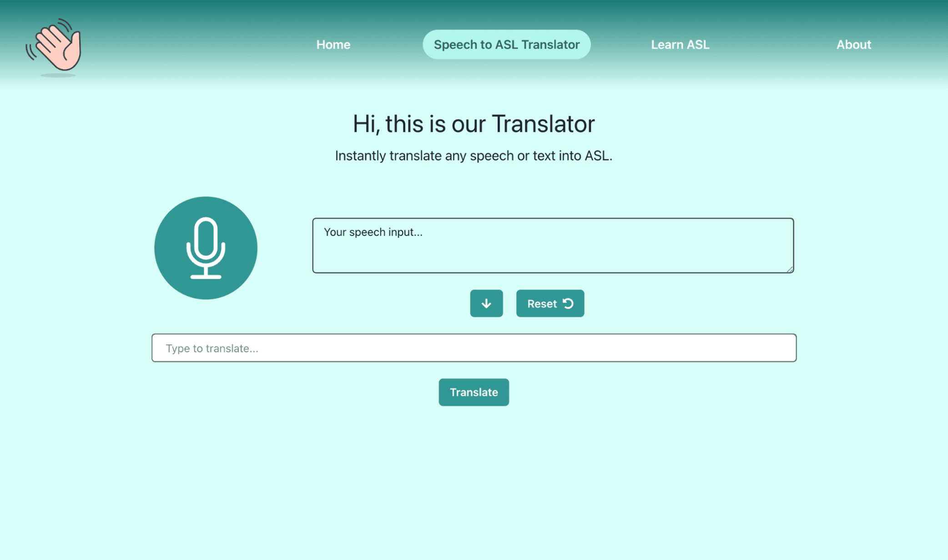The image size is (948, 560).
Task: Go to Learn ASL
Action: coord(680,45)
